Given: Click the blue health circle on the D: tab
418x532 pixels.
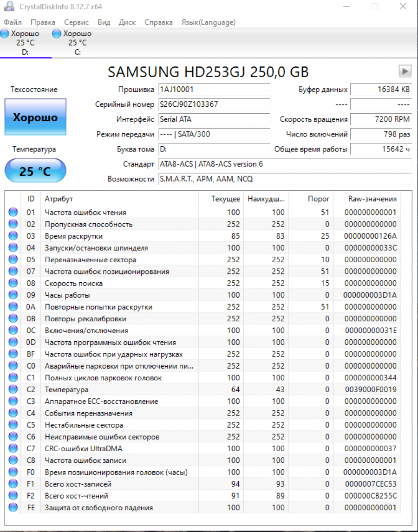Looking at the screenshot, I should (5, 33).
